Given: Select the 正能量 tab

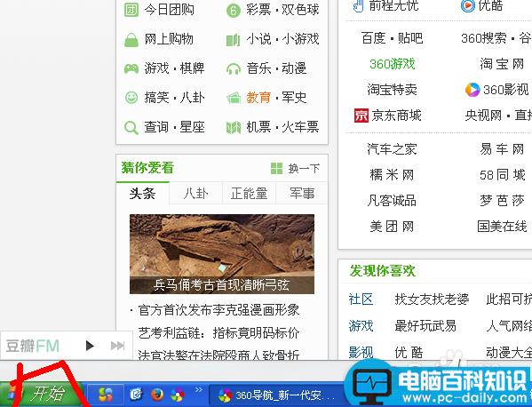Looking at the screenshot, I should pyautogui.click(x=249, y=194).
